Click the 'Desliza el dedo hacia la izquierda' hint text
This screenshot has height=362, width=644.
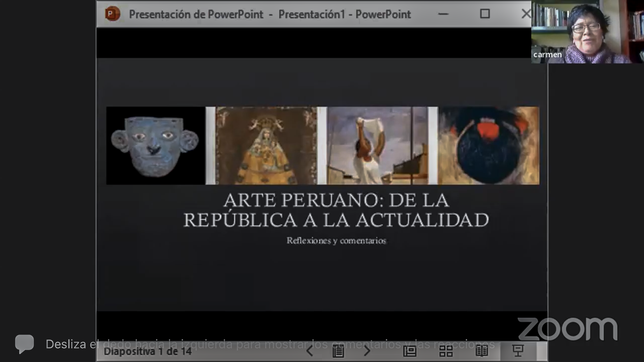click(x=270, y=344)
